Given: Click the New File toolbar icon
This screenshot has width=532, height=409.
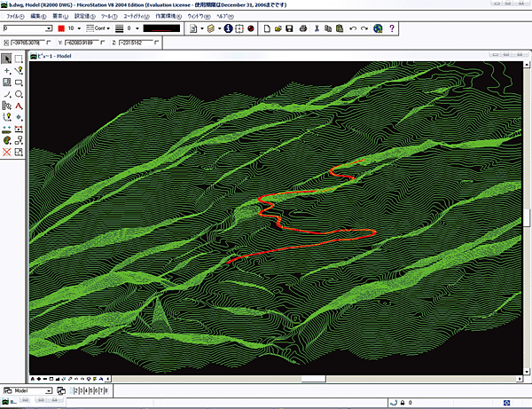Looking at the screenshot, I should (x=267, y=28).
